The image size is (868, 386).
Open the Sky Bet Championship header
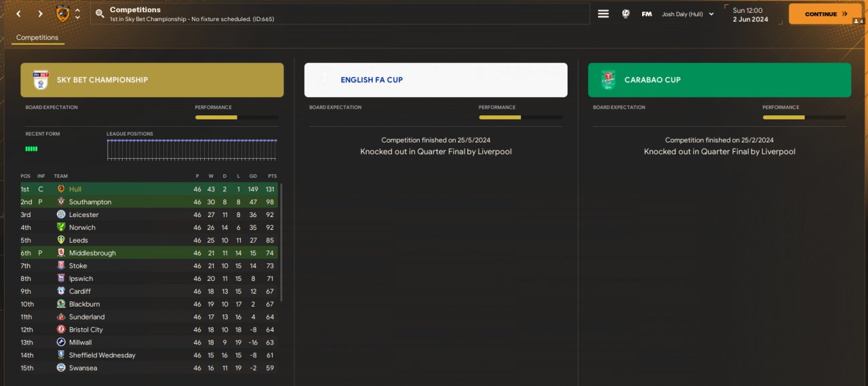coord(152,80)
